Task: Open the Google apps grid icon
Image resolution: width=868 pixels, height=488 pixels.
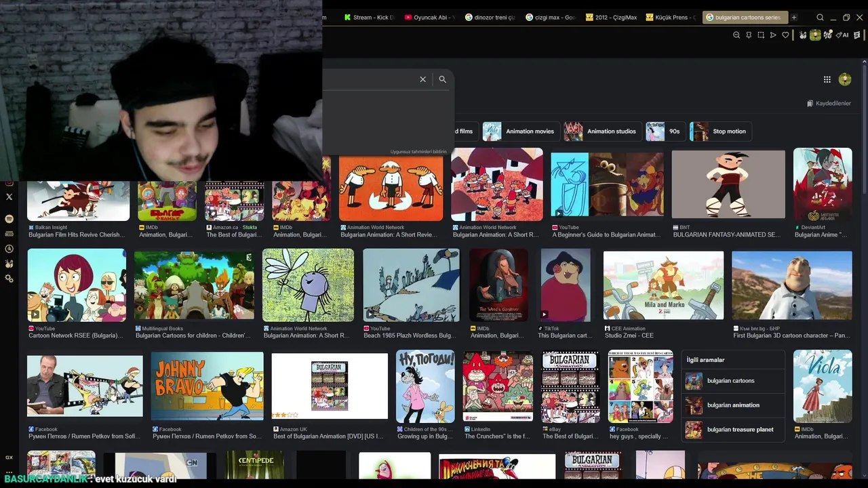Action: coord(827,79)
